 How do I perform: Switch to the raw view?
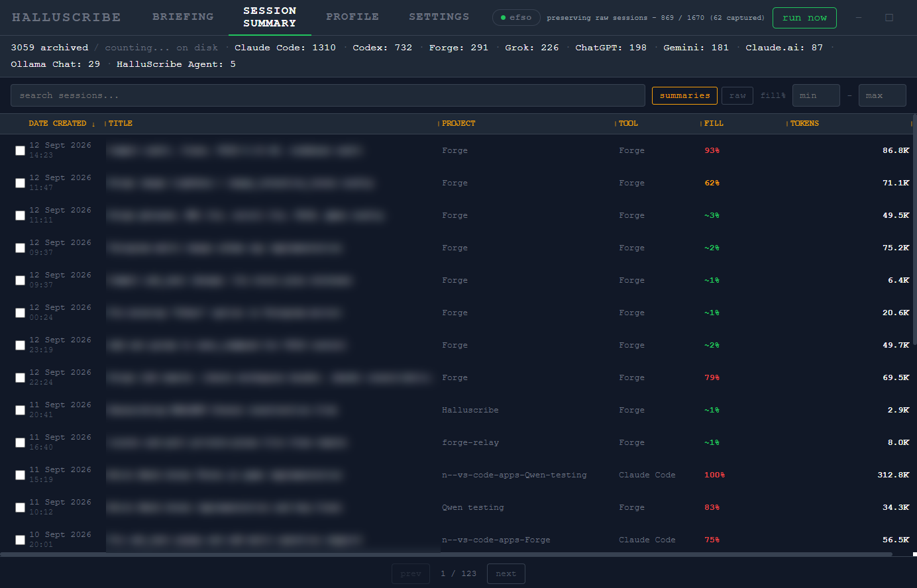coord(737,95)
